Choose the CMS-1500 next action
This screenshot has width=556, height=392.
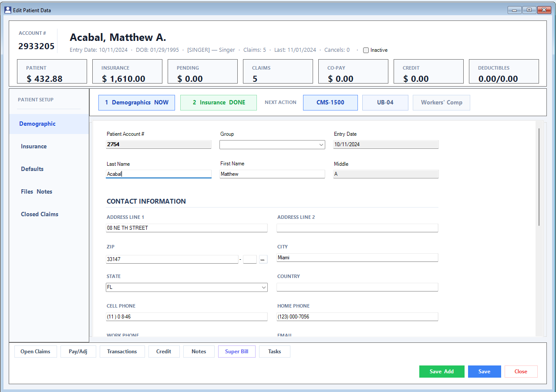[330, 103]
